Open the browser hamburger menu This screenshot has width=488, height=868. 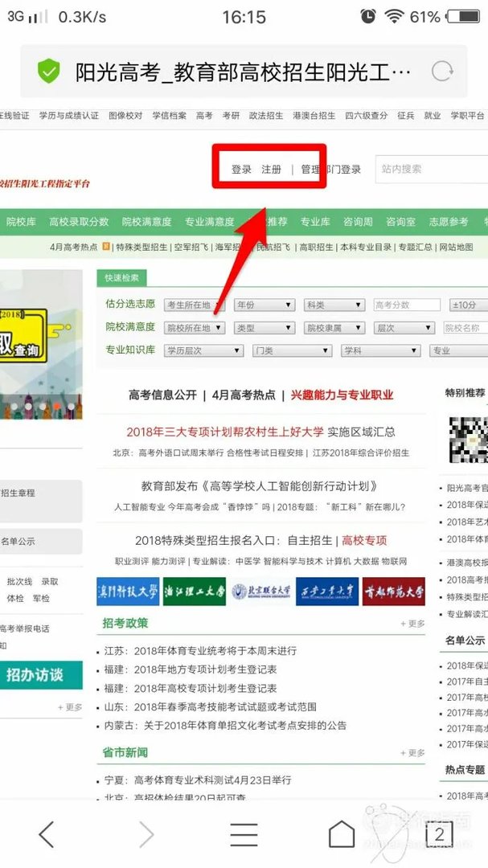(244, 834)
